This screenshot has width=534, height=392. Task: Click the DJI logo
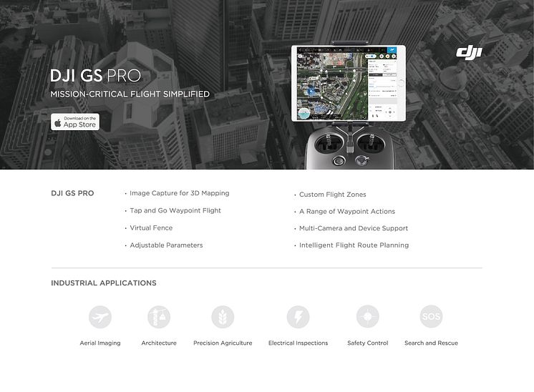click(470, 53)
